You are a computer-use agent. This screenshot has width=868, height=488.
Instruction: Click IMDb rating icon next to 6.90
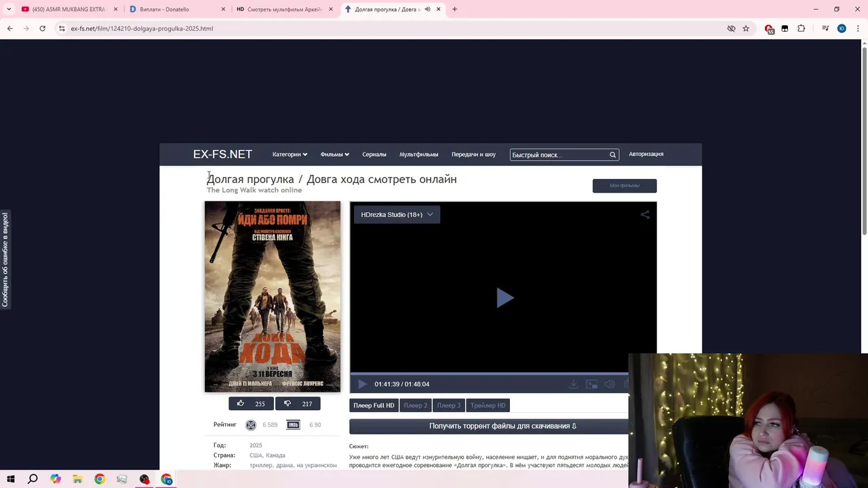tap(293, 425)
